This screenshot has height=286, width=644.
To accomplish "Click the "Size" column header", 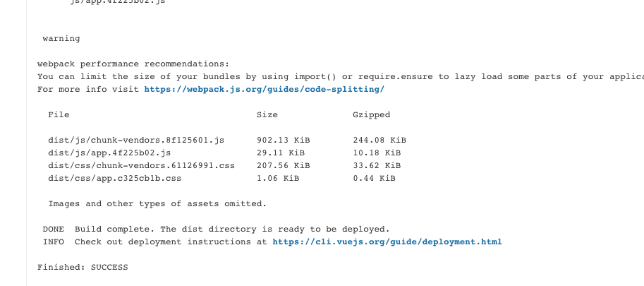I will tap(267, 114).
